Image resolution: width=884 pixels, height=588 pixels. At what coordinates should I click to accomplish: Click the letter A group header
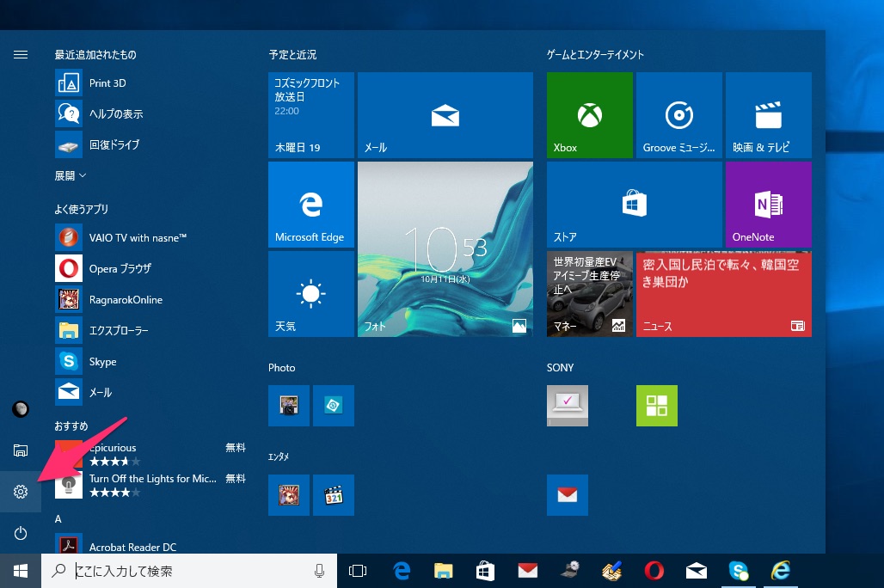[x=58, y=519]
